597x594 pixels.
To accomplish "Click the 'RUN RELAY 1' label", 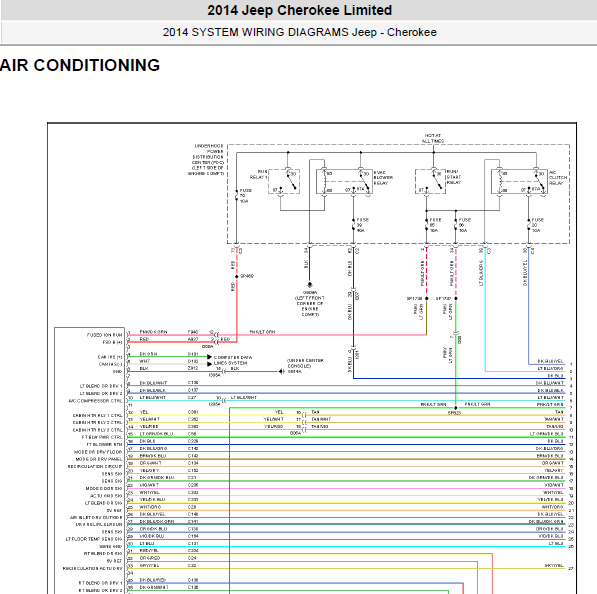I will 258,174.
